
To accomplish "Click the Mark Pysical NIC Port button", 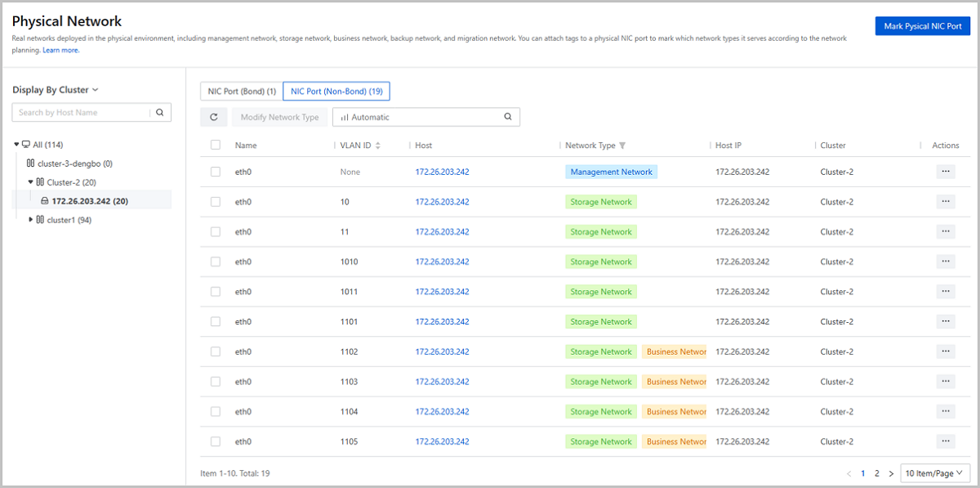I will point(922,27).
